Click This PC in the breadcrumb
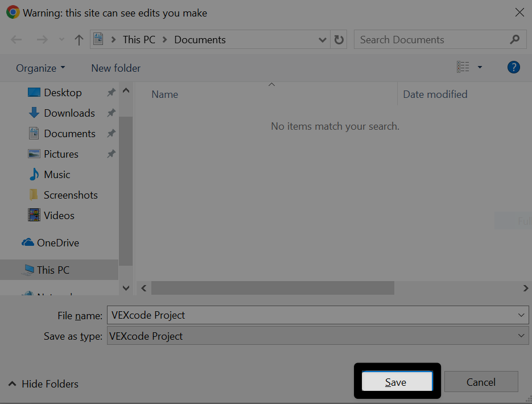Screen dimensions: 532x404 tap(138, 39)
